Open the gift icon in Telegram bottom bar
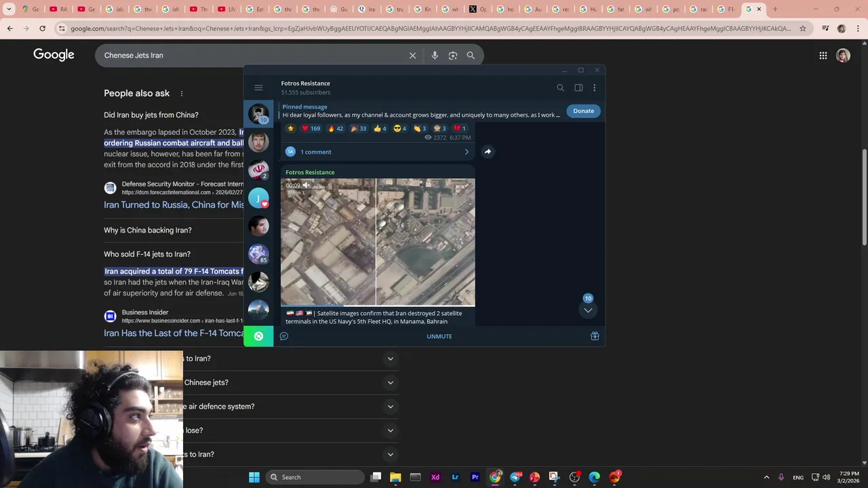 [595, 336]
